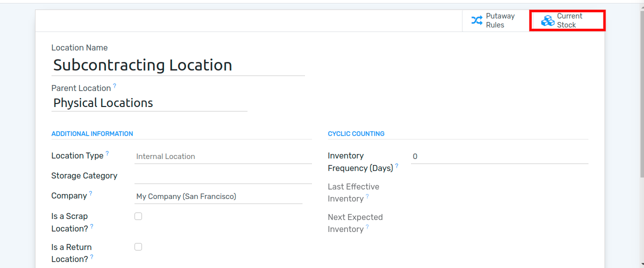Click Last Effective Inventory help icon

(367, 196)
